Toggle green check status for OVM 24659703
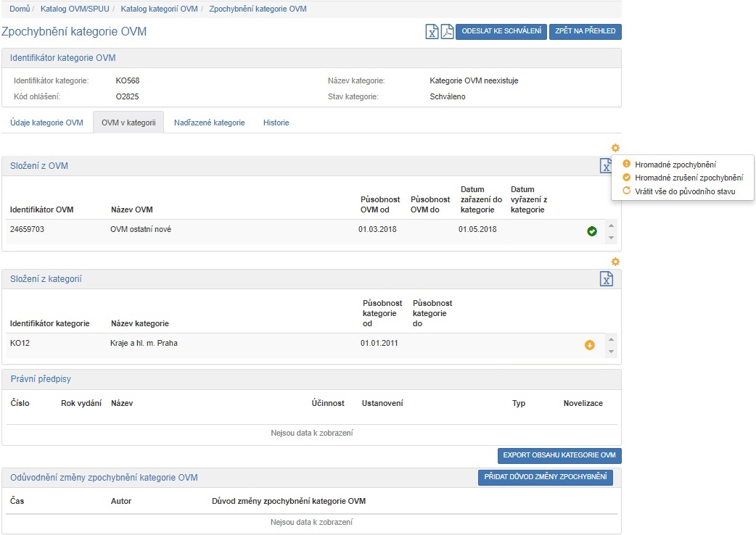Viewport: 756px width, 535px height. pyautogui.click(x=592, y=231)
